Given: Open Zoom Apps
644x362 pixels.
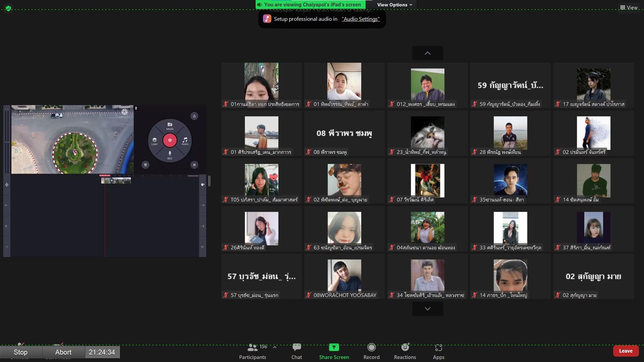Looking at the screenshot, I should (438, 351).
